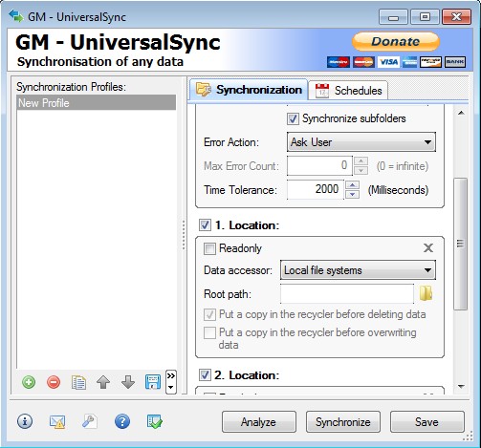The width and height of the screenshot is (481, 448).
Task: Move profile up with up arrow
Action: [103, 382]
